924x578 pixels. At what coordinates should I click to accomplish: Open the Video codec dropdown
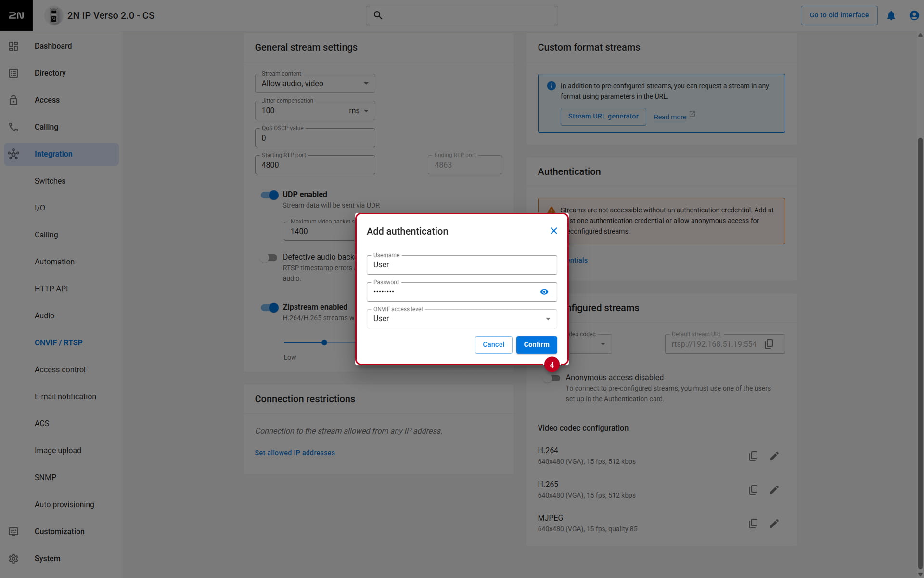pos(590,344)
